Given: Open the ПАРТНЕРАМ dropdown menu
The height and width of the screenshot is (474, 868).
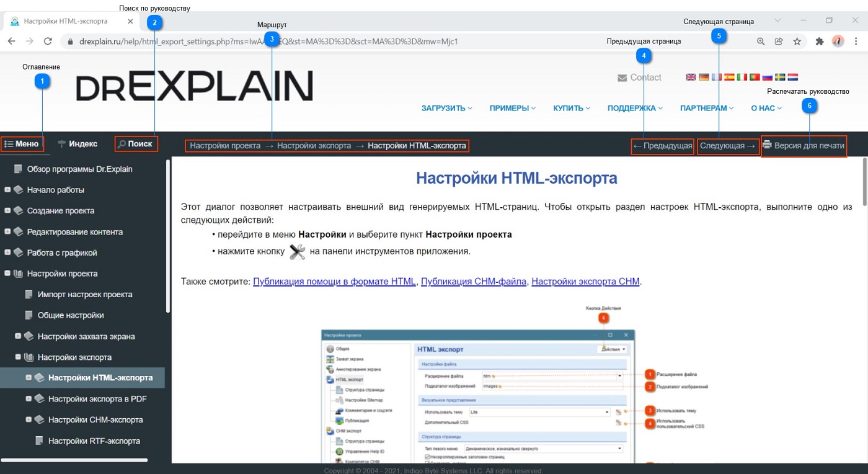Looking at the screenshot, I should click(x=707, y=108).
